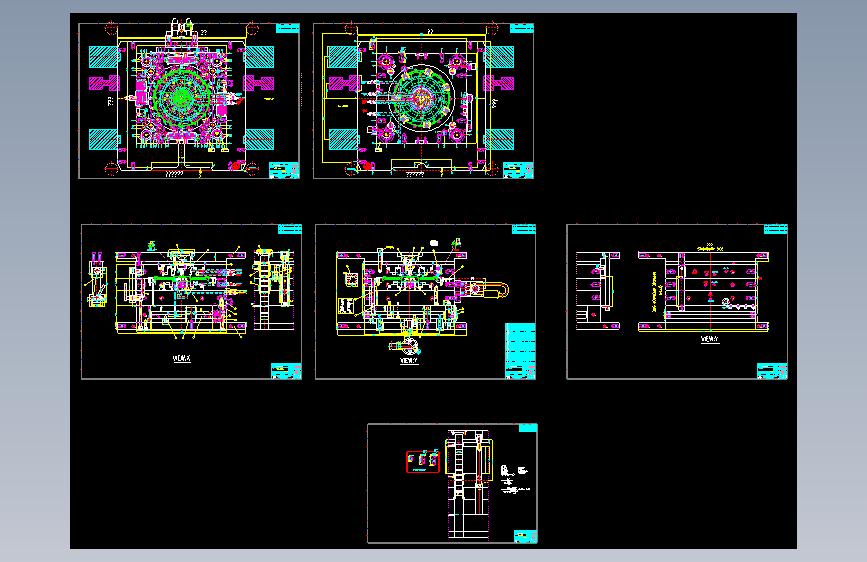Select the small angled detail at left of VIEW X sheet
This screenshot has width=867, height=562.
click(x=97, y=279)
